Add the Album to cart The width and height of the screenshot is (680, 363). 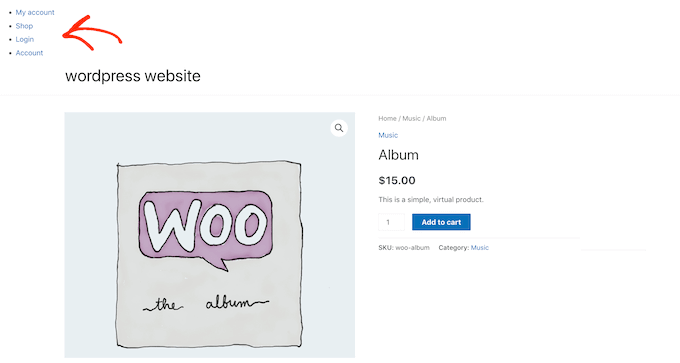(441, 222)
